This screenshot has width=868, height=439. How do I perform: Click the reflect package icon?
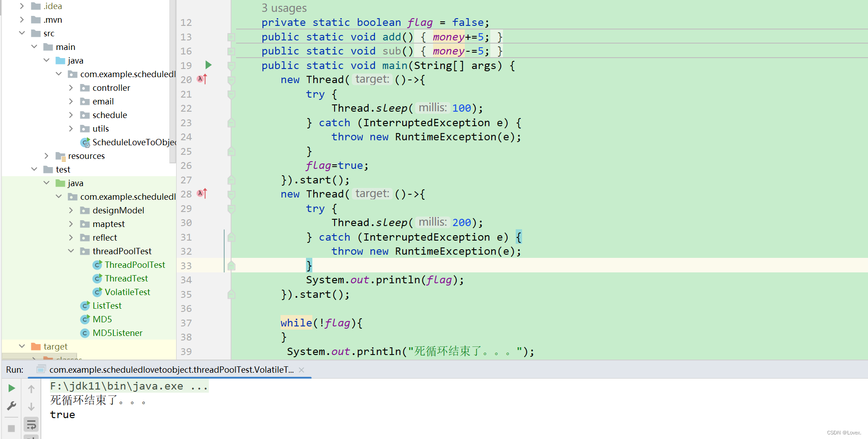pos(85,237)
